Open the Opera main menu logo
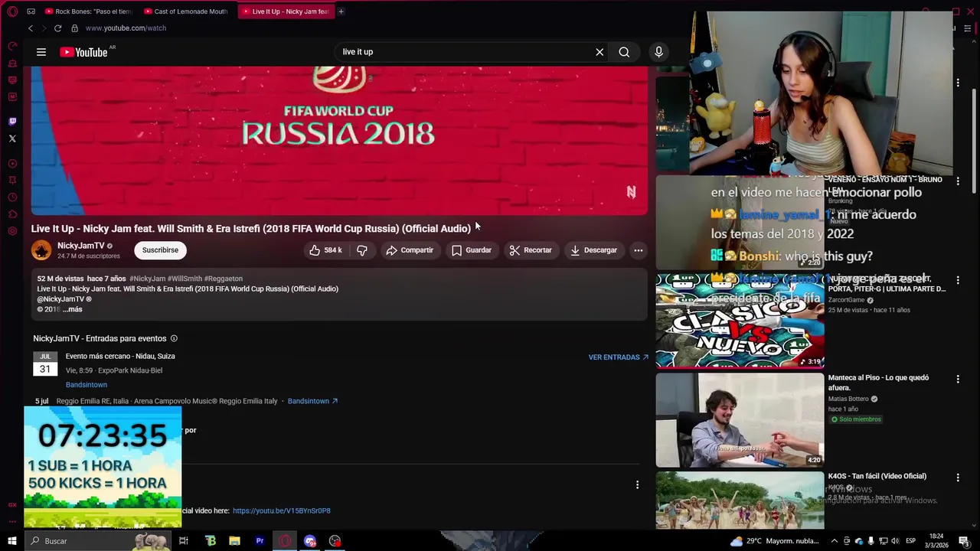The image size is (980, 551). tap(12, 11)
